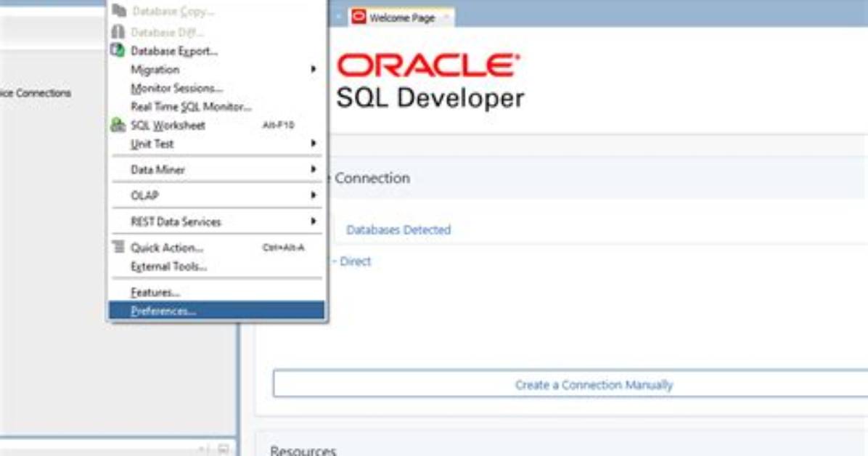Expand the Data Miner submenu arrow
The width and height of the screenshot is (868, 456).
click(314, 169)
